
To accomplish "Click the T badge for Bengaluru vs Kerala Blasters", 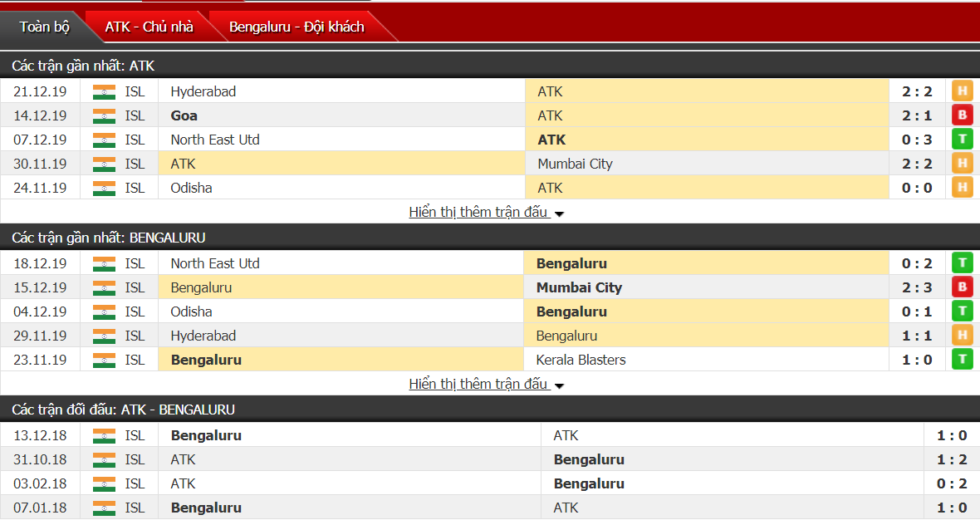I will pos(963,360).
